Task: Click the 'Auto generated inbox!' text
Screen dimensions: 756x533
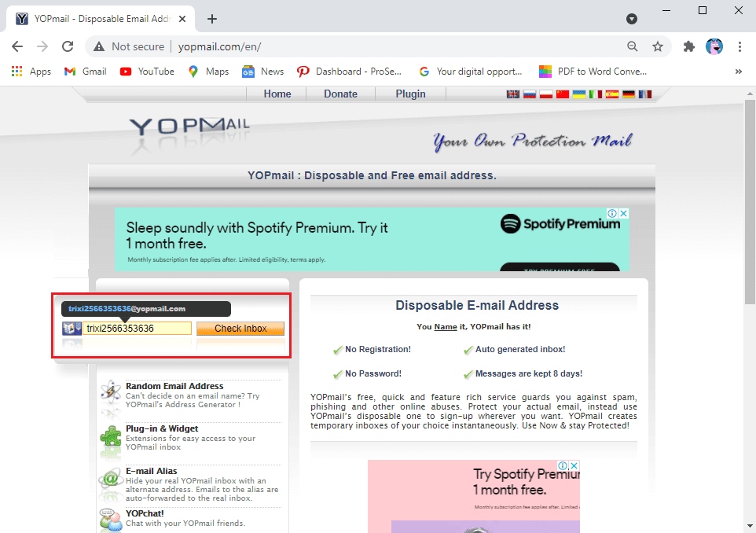Action: click(520, 349)
